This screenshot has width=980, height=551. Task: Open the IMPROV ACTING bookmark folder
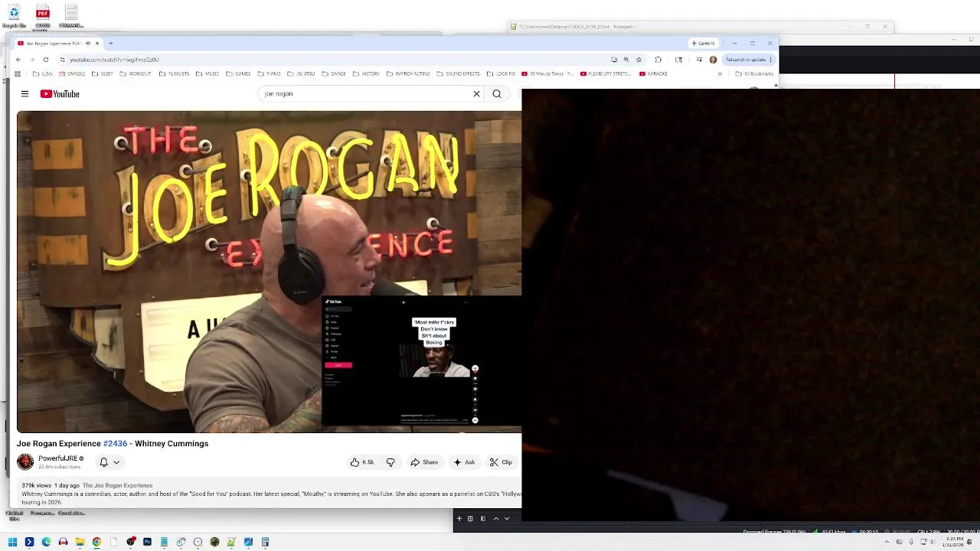[x=408, y=74]
